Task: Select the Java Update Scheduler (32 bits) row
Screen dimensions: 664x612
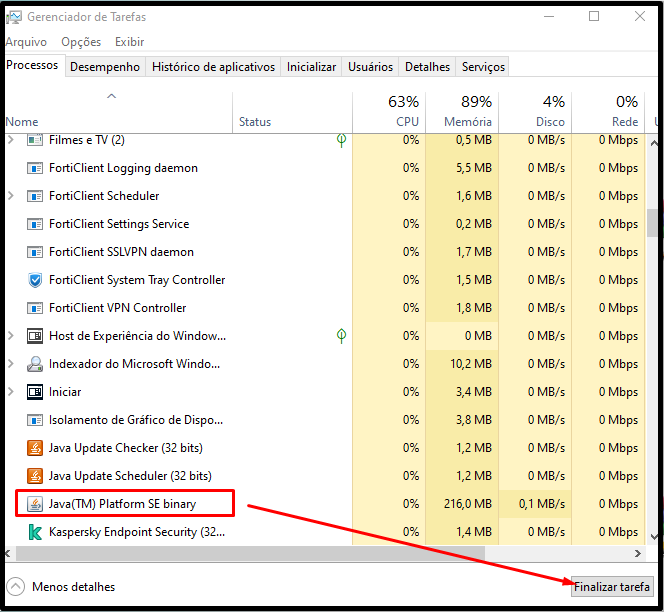Action: (x=325, y=476)
